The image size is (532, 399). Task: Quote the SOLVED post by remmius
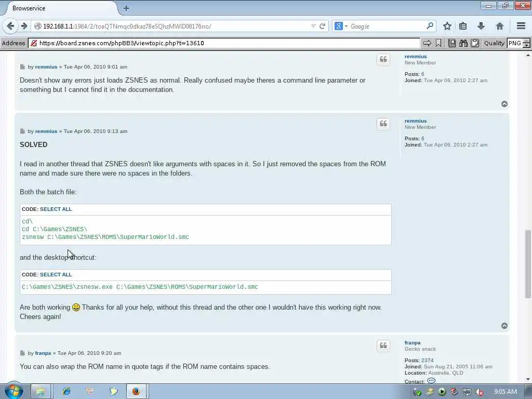click(x=383, y=124)
